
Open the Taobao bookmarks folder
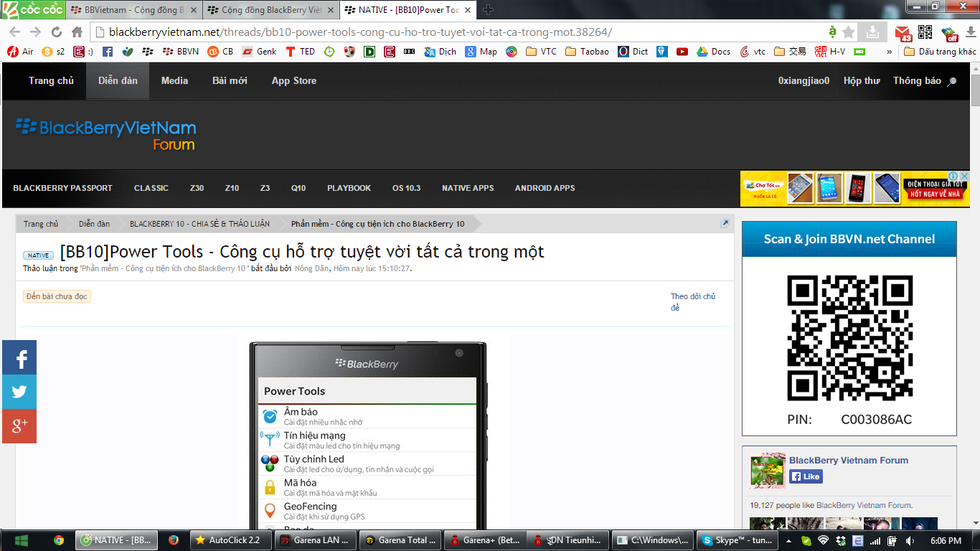[587, 52]
